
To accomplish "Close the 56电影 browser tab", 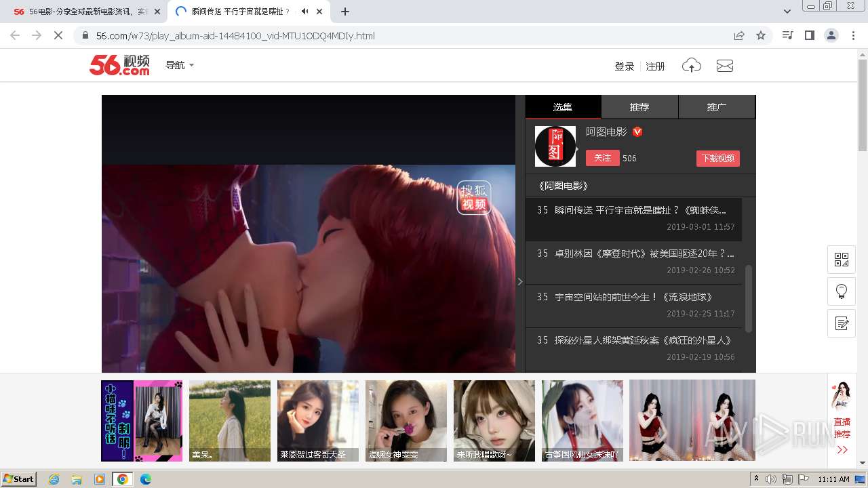I will pos(157,12).
